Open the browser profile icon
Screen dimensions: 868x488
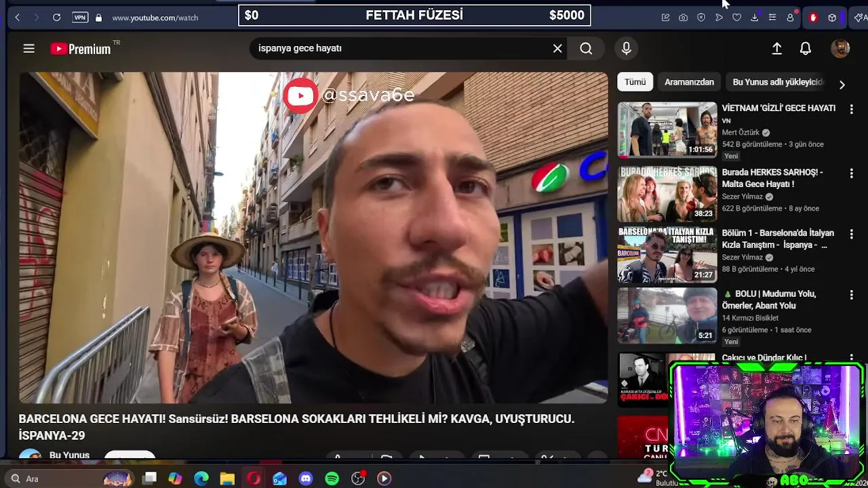[790, 18]
